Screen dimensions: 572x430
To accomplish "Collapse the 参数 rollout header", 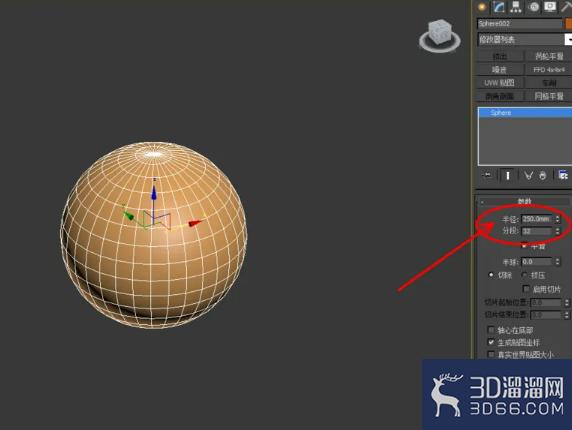I will [x=524, y=201].
